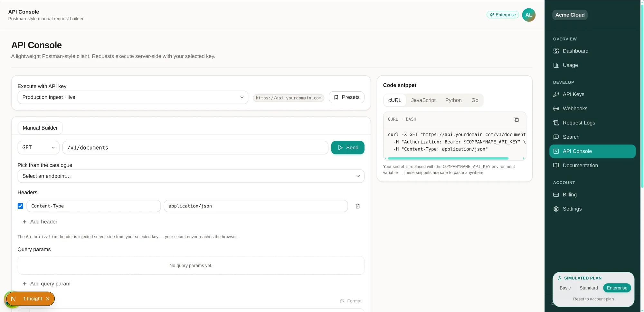
Task: Expand the Select an endpoint dropdown
Action: point(191,176)
